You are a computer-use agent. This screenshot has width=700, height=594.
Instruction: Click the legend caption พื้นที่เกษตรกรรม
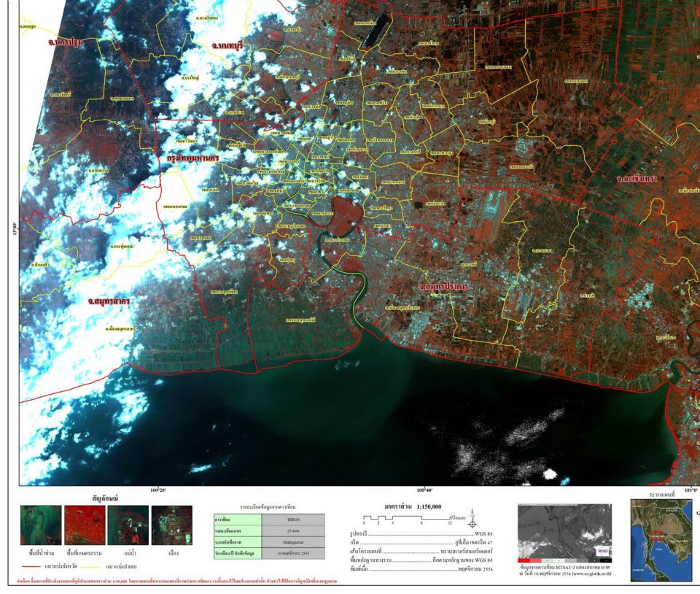click(85, 553)
